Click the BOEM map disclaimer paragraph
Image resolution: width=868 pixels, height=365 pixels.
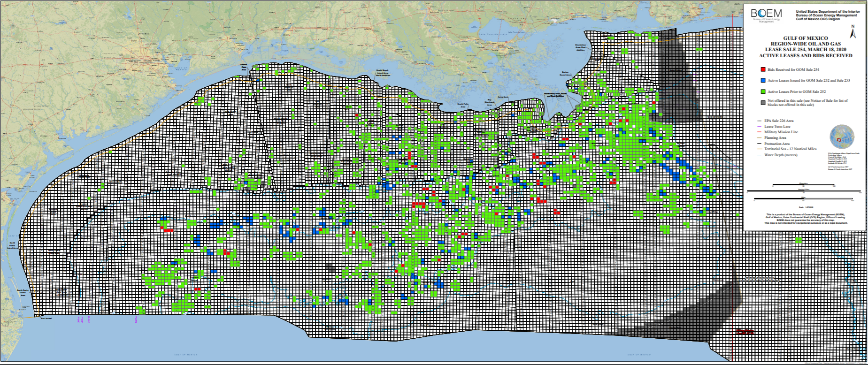coord(806,219)
